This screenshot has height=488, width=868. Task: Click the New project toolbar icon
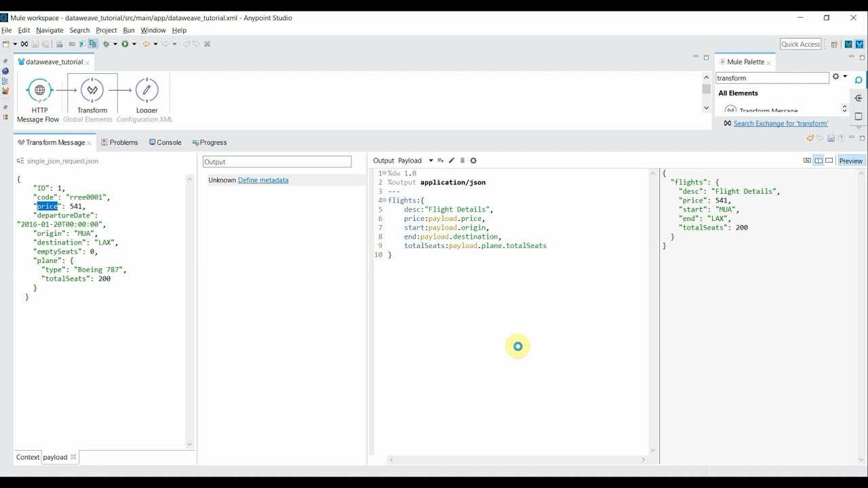click(x=6, y=44)
